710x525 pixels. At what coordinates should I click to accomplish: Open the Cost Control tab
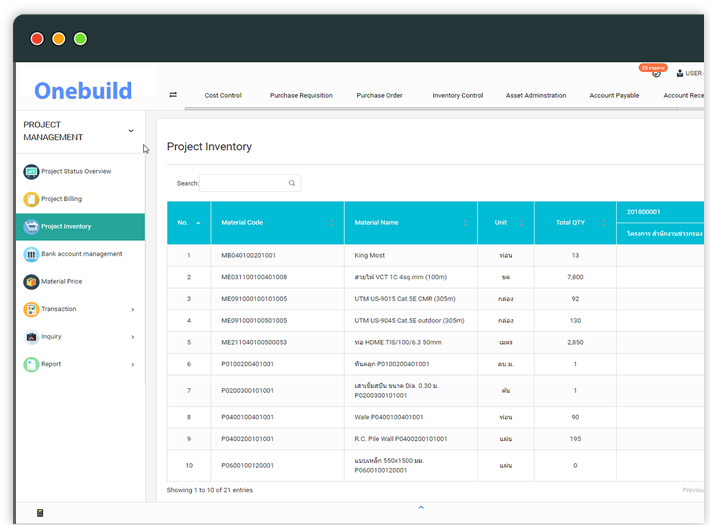[x=223, y=96]
